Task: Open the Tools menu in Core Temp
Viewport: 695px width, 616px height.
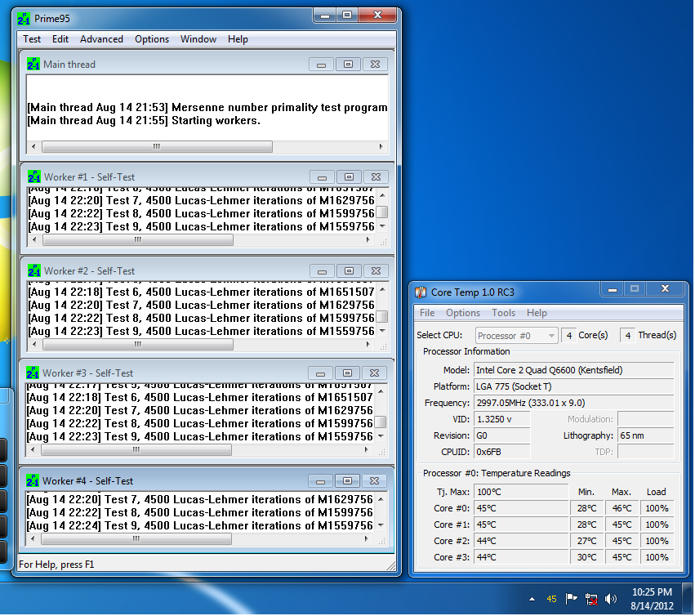Action: (503, 313)
